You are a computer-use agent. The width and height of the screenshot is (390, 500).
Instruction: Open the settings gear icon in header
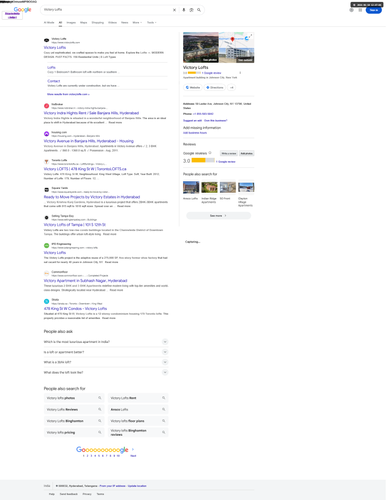[351, 10]
